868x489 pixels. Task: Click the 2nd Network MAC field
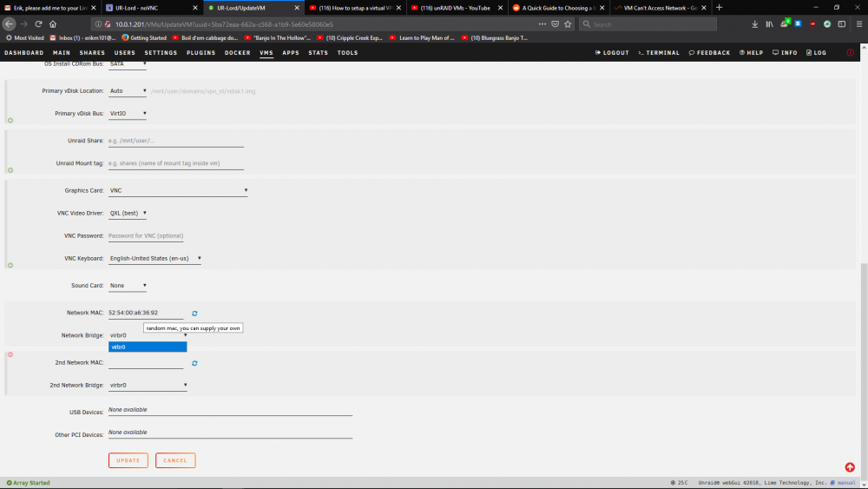(146, 363)
